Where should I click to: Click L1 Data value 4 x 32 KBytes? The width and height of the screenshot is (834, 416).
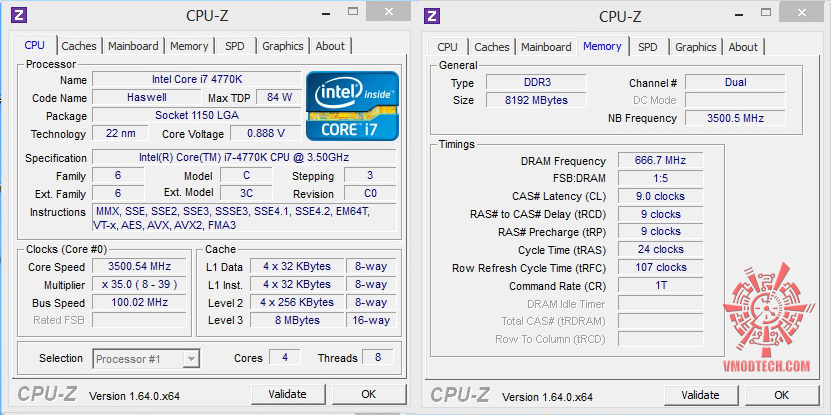(x=297, y=266)
